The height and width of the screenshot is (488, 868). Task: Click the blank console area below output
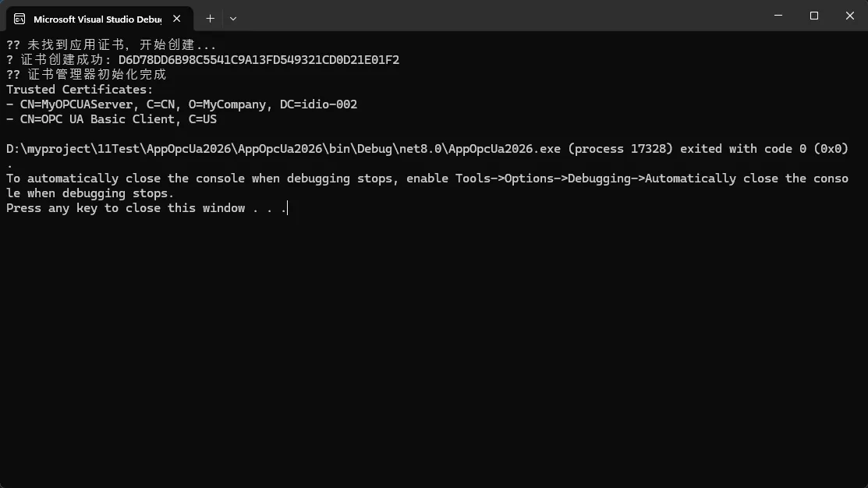pos(434,351)
